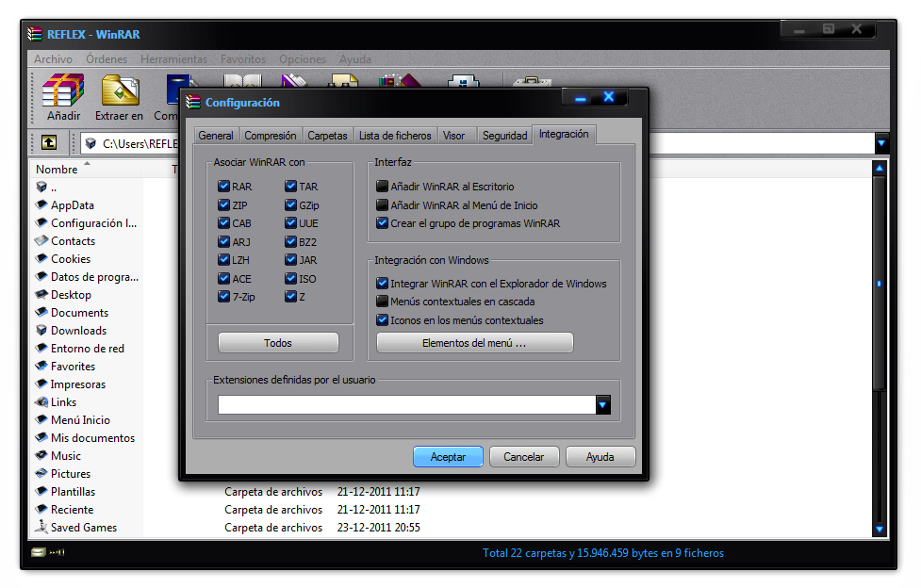This screenshot has height=588, width=921.
Task: Uncheck the TAR association checkbox
Action: click(290, 187)
